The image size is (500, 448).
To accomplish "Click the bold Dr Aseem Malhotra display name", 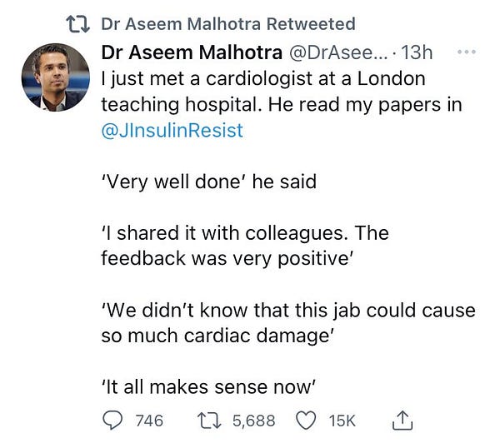I will coord(192,52).
